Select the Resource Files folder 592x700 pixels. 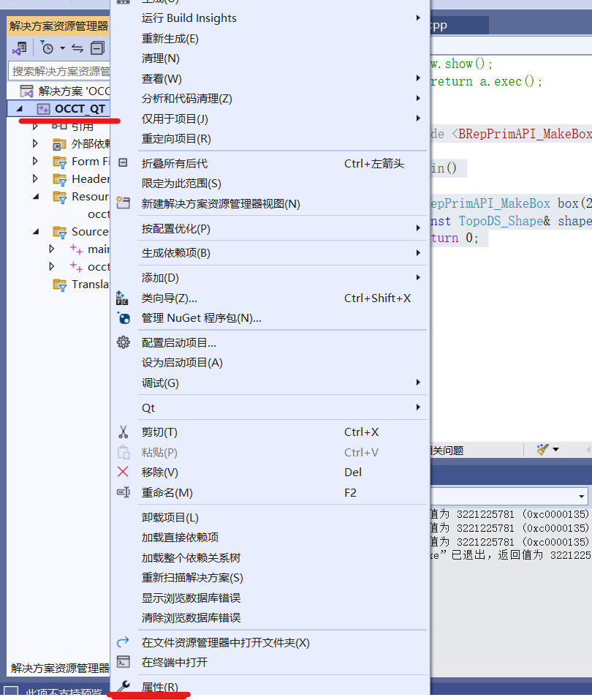80,197
